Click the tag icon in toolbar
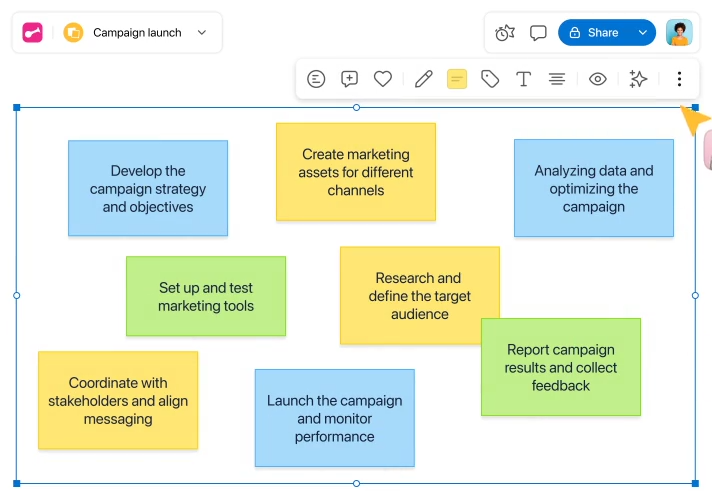The height and width of the screenshot is (504, 712). pos(490,79)
